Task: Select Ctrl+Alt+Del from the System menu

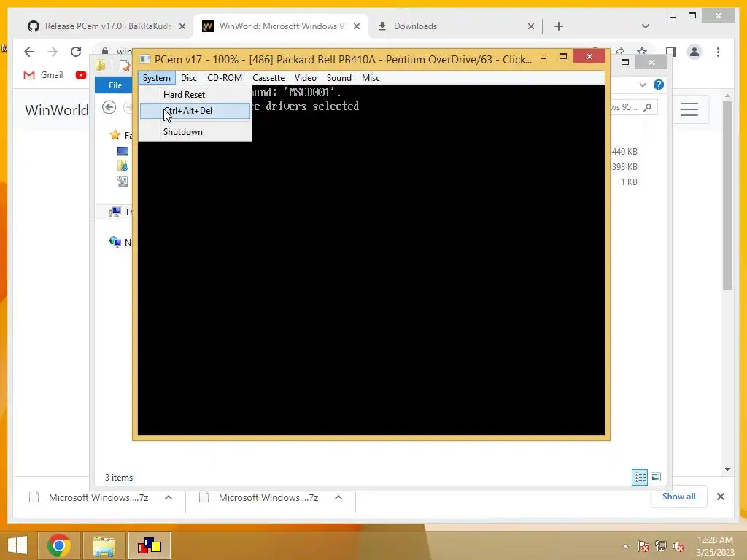Action: point(195,111)
